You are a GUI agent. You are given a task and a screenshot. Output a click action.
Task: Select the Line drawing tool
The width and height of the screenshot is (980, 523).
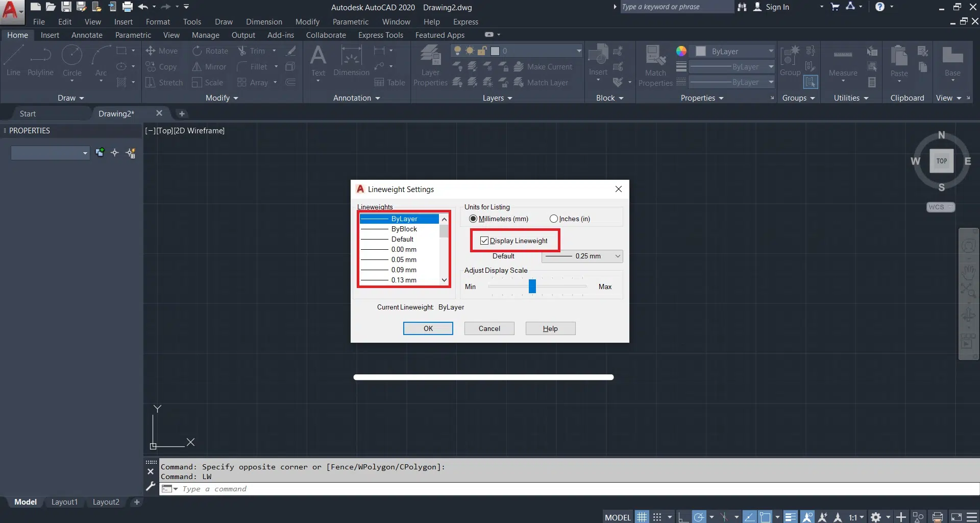[13, 60]
